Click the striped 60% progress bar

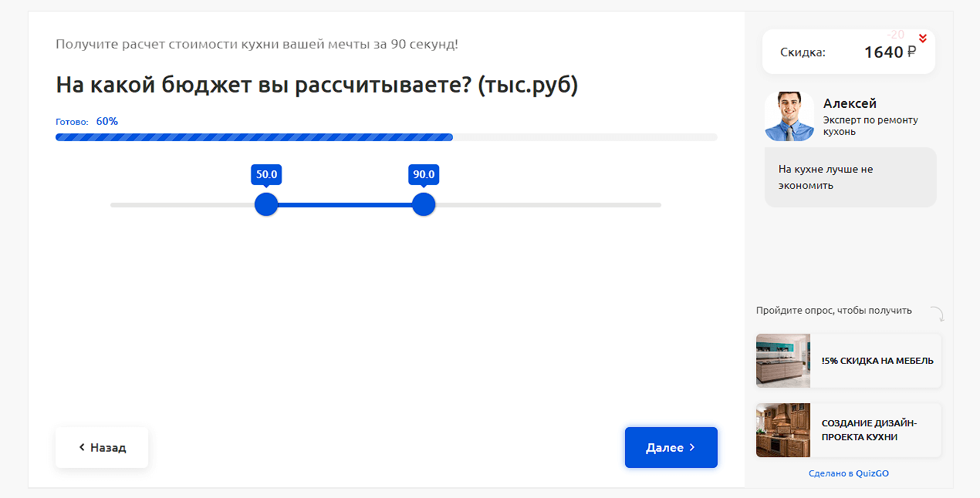pos(254,137)
